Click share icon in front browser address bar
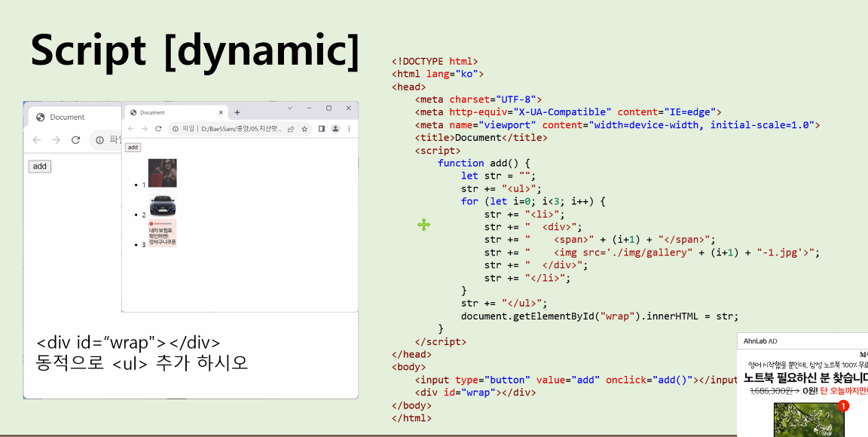The height and width of the screenshot is (437, 868). [291, 129]
